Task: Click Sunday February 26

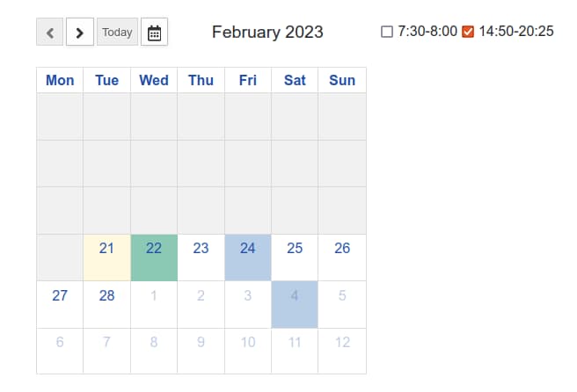Action: (x=342, y=257)
